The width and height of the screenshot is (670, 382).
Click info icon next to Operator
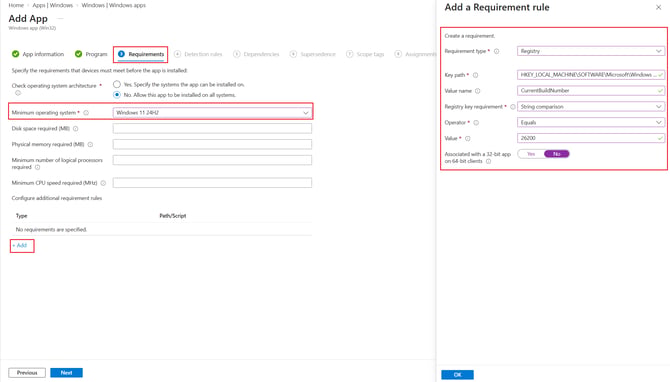tap(476, 123)
